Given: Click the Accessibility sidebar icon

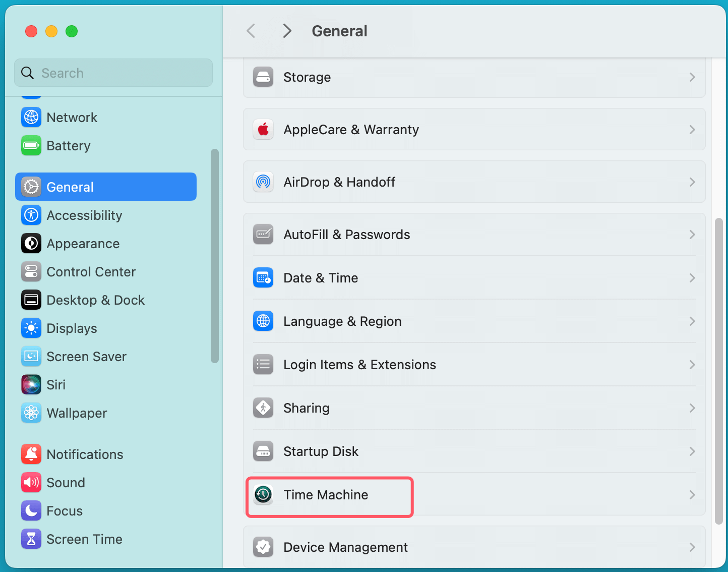Looking at the screenshot, I should point(31,215).
